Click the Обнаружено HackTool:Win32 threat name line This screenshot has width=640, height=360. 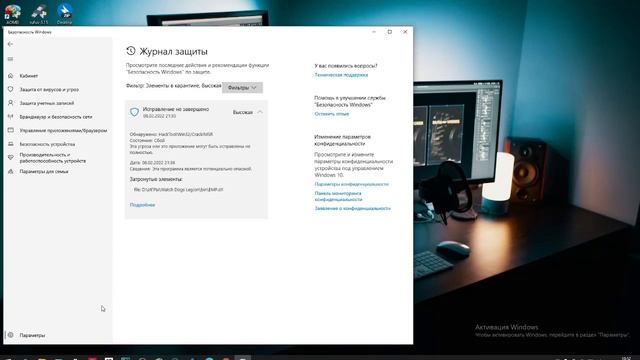[x=171, y=134]
